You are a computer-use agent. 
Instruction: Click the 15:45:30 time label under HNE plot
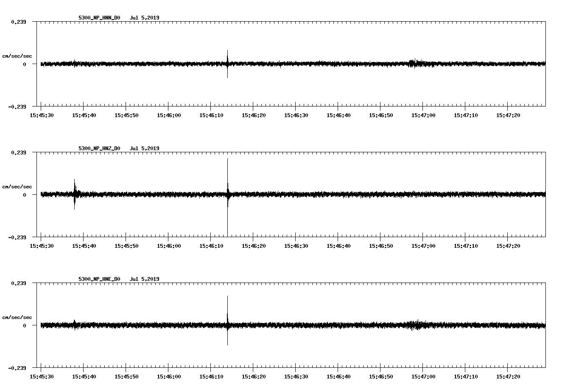coord(42,376)
